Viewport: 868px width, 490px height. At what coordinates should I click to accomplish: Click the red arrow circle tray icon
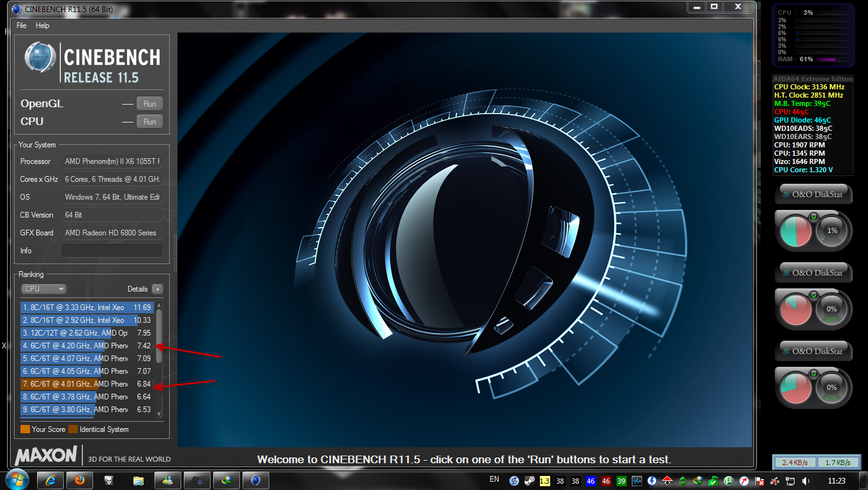click(744, 480)
